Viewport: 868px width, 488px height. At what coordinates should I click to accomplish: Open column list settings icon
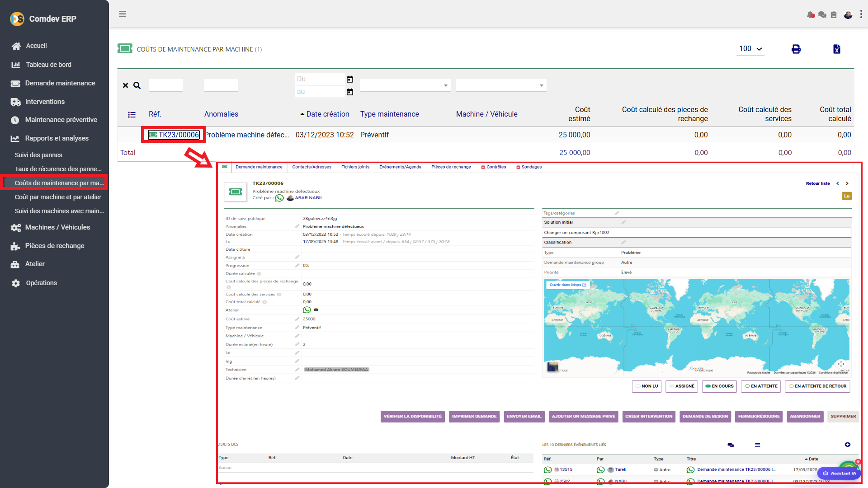tap(132, 115)
